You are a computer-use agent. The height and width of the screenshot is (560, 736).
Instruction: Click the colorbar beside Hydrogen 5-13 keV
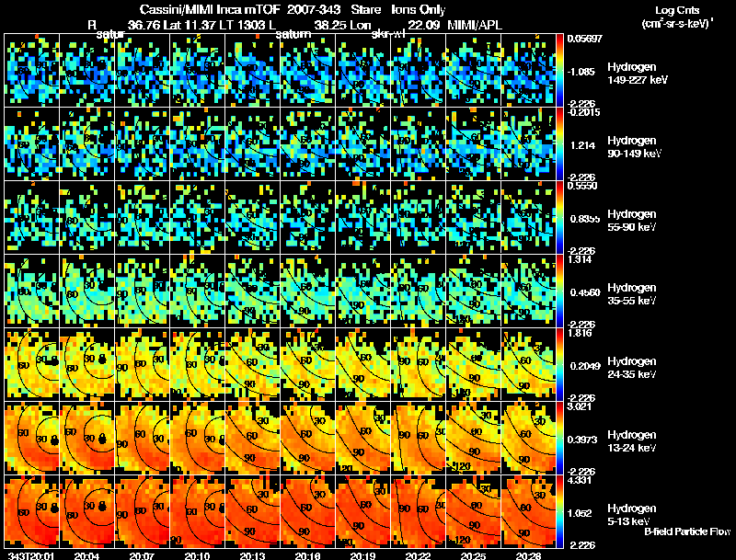click(560, 511)
